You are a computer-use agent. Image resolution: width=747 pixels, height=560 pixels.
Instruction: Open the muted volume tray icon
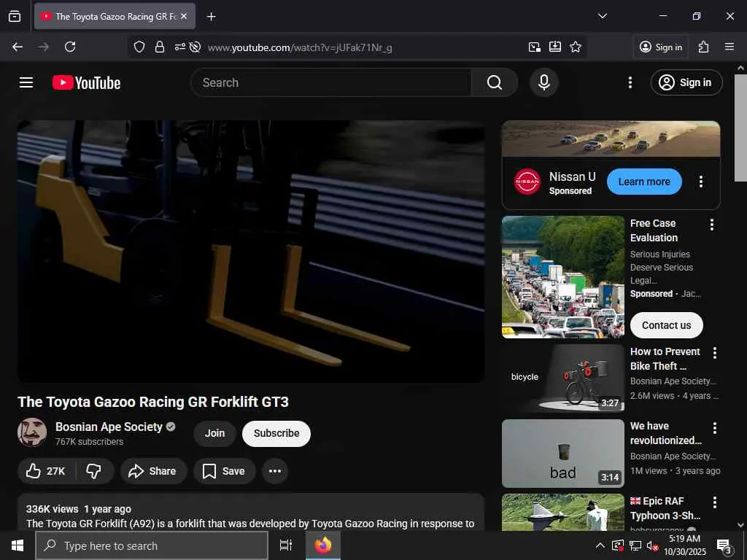652,545
